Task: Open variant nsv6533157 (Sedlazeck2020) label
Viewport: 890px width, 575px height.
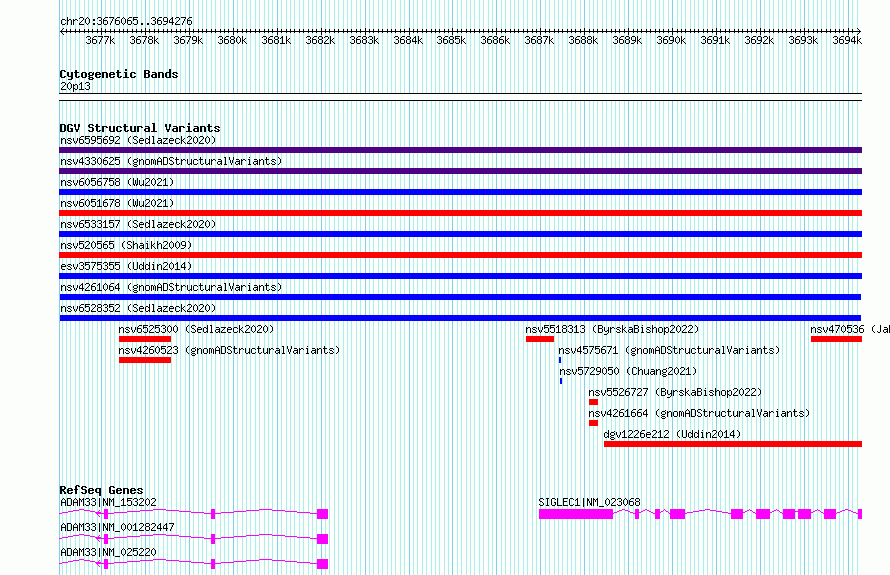Action: click(138, 224)
